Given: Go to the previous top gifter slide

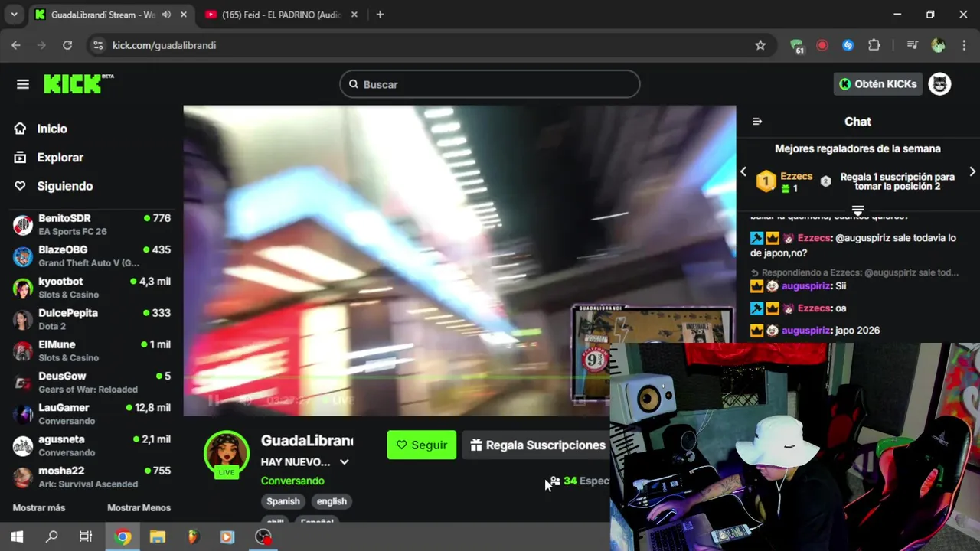Looking at the screenshot, I should [743, 171].
